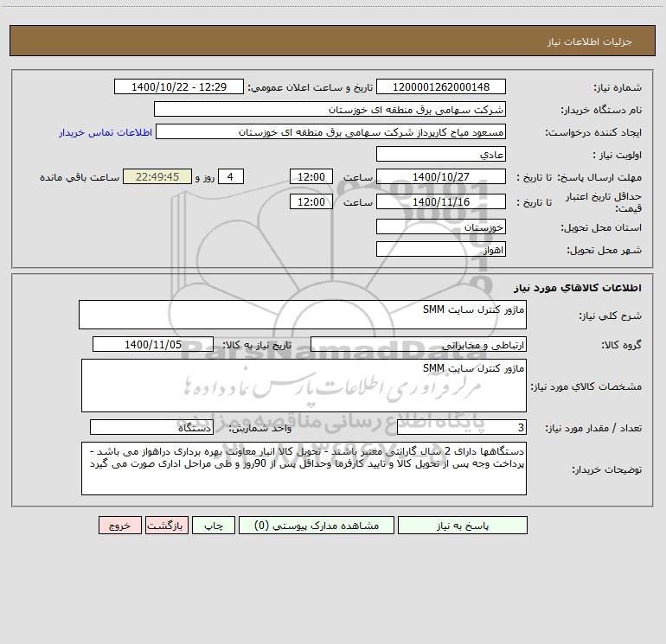Click the buyer name field شرکت سهامی برق منطقه ای خوزستان
Image resolution: width=666 pixels, height=644 pixels.
coord(330,109)
